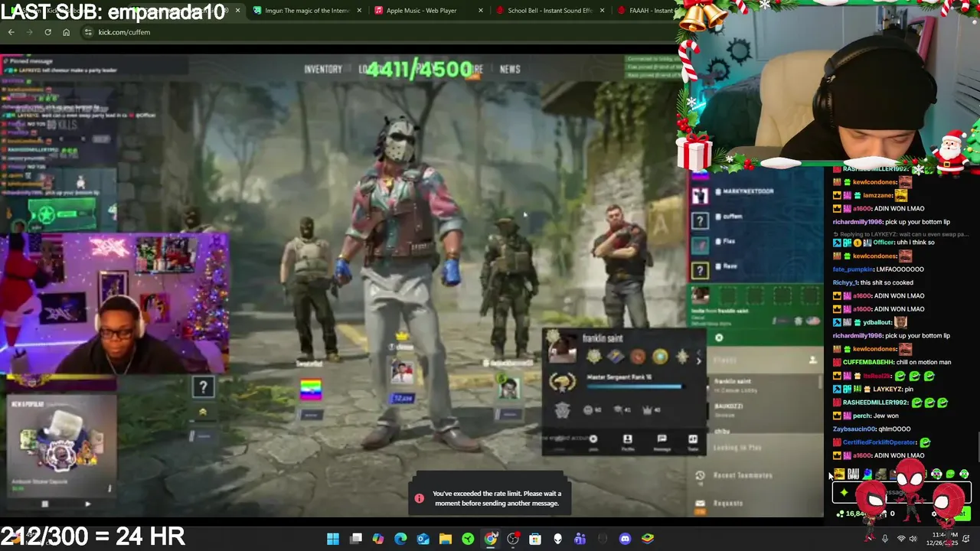Message franklin saint from the player card
The height and width of the screenshot is (551, 980).
(661, 442)
